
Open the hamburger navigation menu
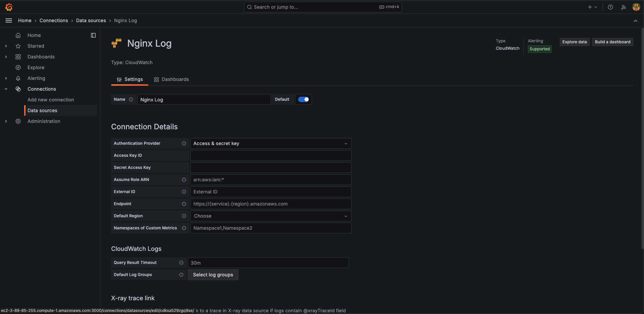pos(9,20)
